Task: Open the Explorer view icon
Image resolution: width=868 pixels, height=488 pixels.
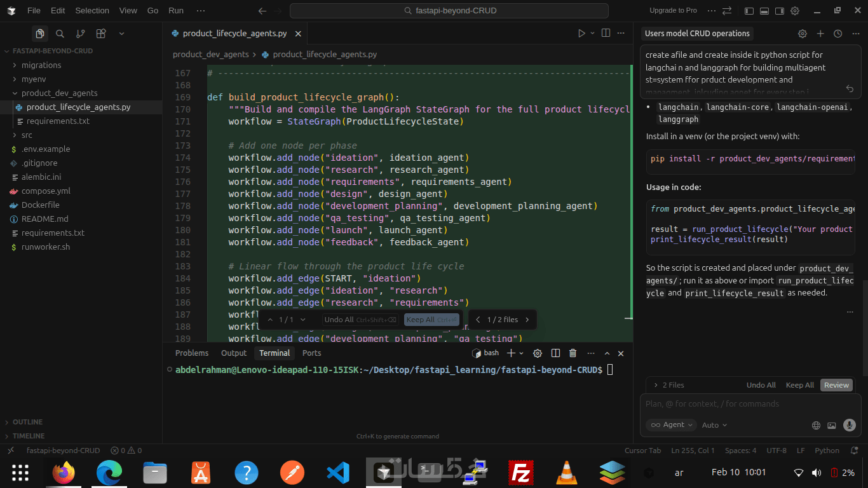Action: tap(40, 34)
